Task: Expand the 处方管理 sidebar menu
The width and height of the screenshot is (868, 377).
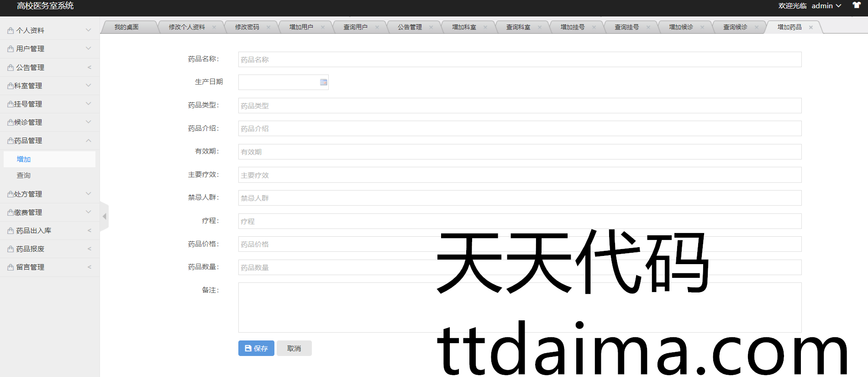Action: (49, 194)
